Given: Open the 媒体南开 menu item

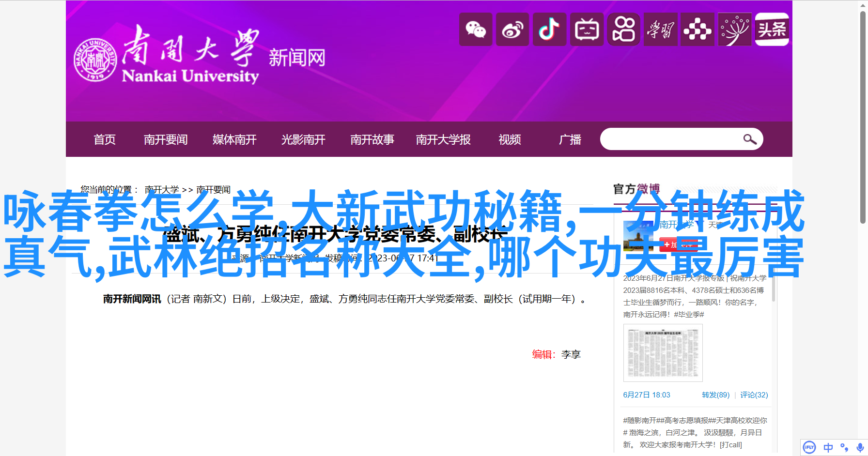Looking at the screenshot, I should tap(234, 139).
